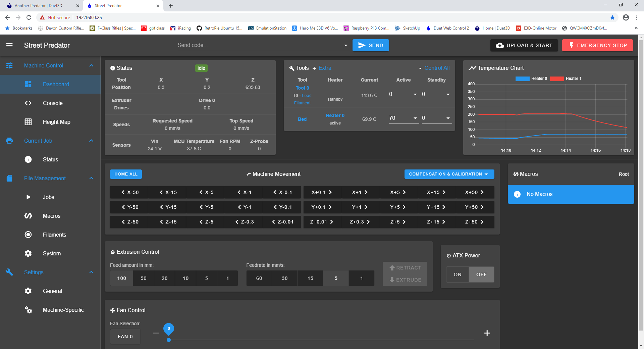Move the X axis by X+50
Image resolution: width=644 pixels, height=349 pixels.
pos(475,192)
